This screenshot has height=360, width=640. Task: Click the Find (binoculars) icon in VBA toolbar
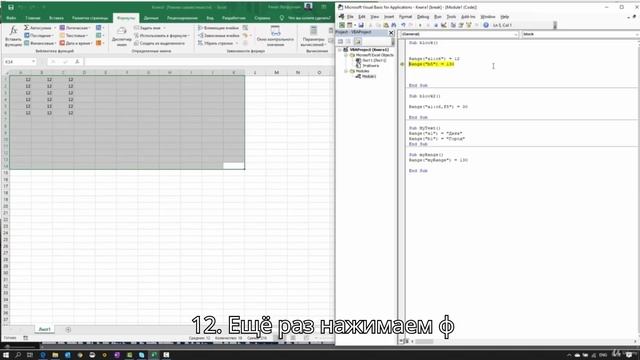click(x=393, y=25)
